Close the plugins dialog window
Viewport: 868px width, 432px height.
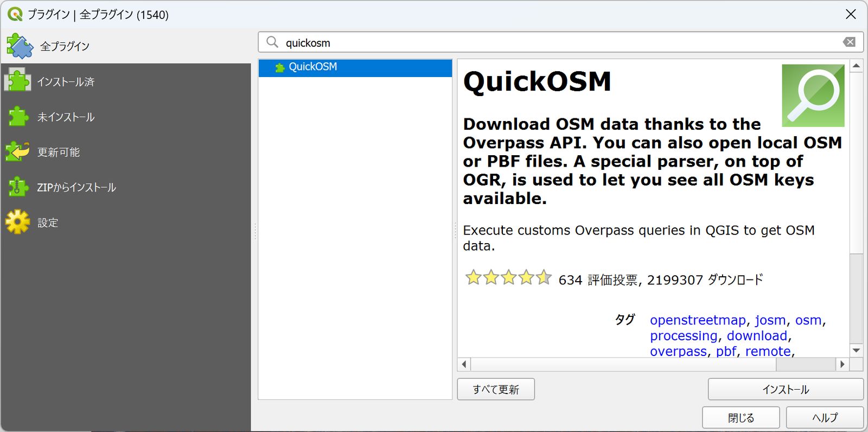851,14
